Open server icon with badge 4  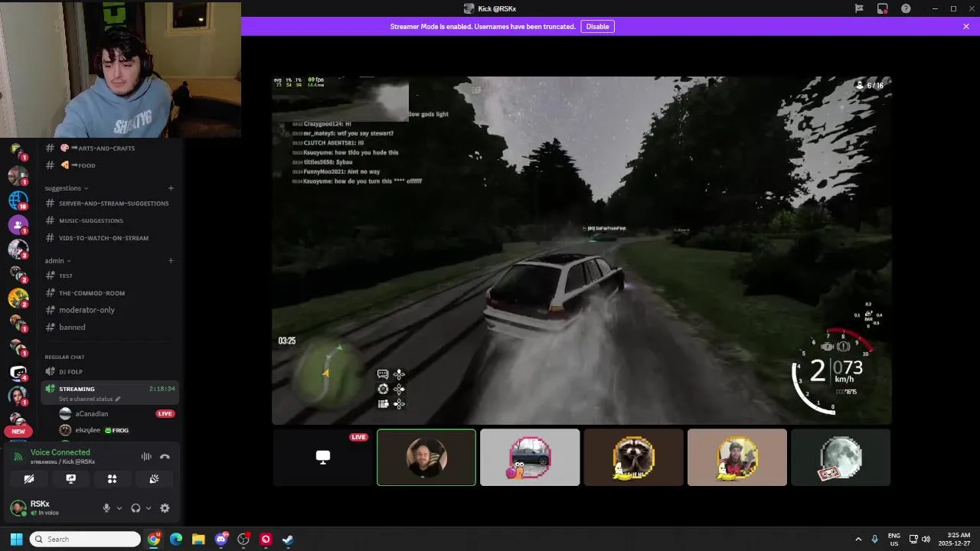(18, 373)
